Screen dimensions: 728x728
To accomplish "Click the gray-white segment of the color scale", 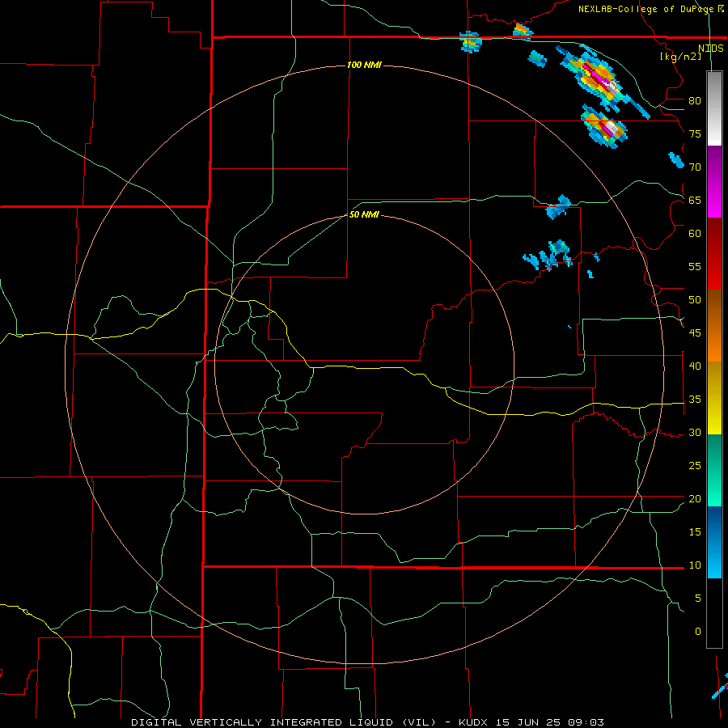I will (x=714, y=108).
